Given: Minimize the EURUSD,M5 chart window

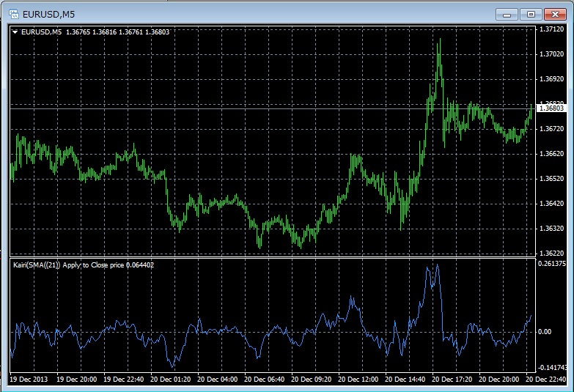Looking at the screenshot, I should point(506,13).
